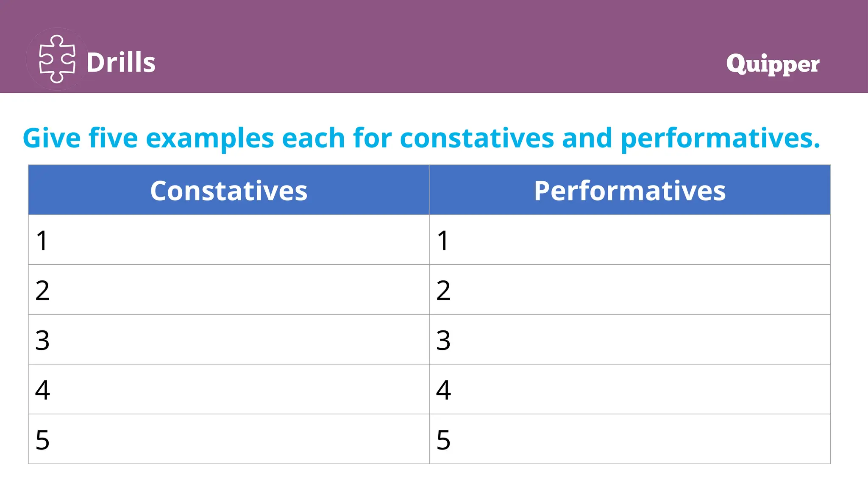Click Constatives row 1 cell
This screenshot has height=488, width=868.
(228, 240)
